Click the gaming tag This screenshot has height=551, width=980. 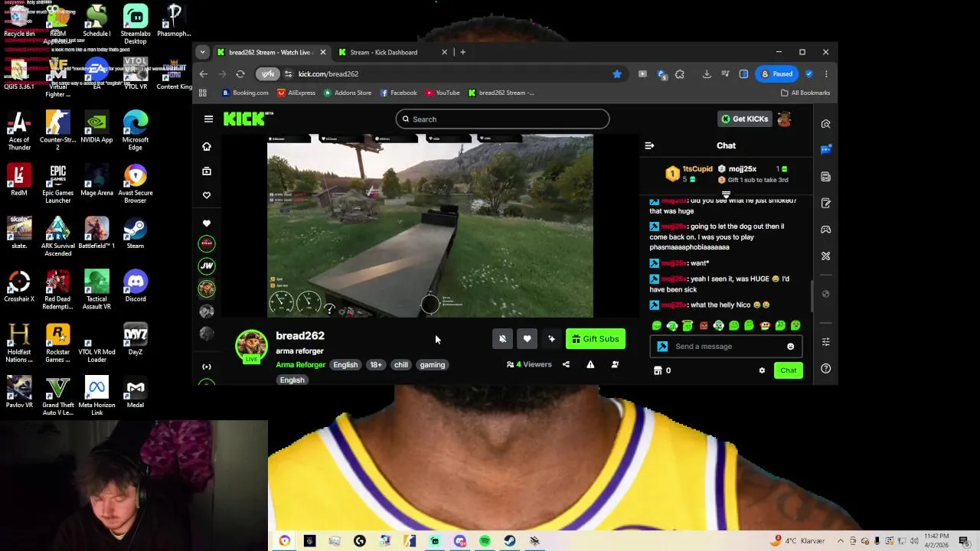433,365
